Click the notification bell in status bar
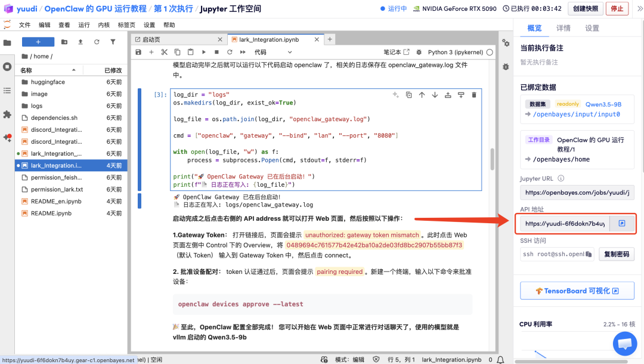 tap(500, 360)
